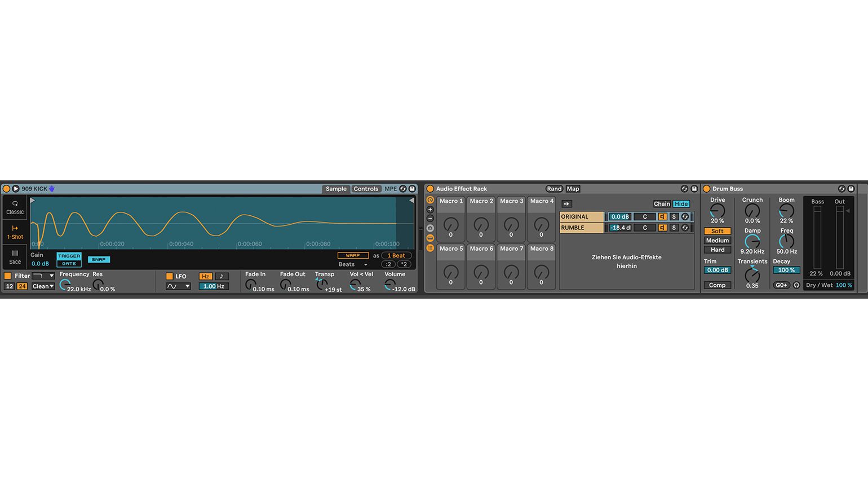Click the *2 double tempo button
The image size is (868, 479).
[404, 264]
